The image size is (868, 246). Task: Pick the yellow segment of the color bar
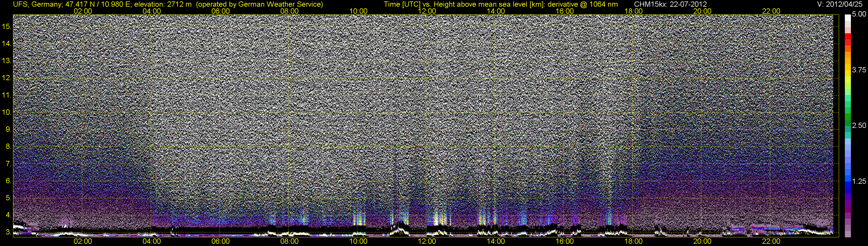pos(847,74)
